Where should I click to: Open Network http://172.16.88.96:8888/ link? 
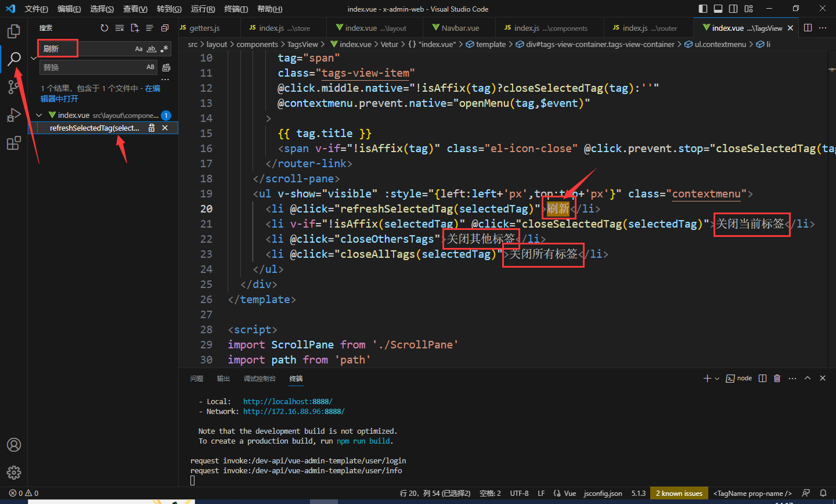pos(294,411)
